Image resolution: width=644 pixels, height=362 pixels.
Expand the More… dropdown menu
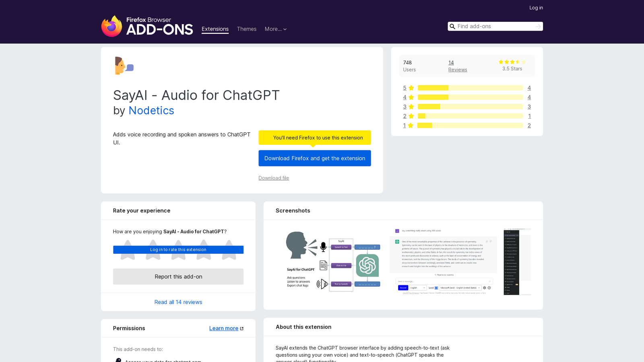[276, 29]
